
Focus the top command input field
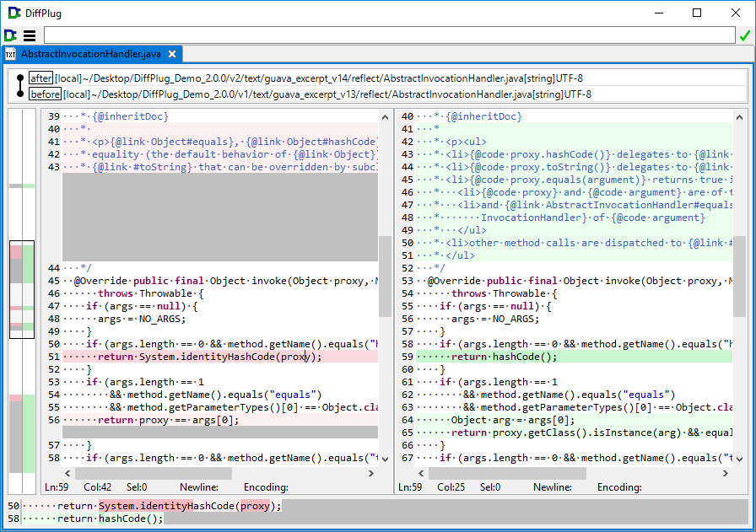[390, 35]
